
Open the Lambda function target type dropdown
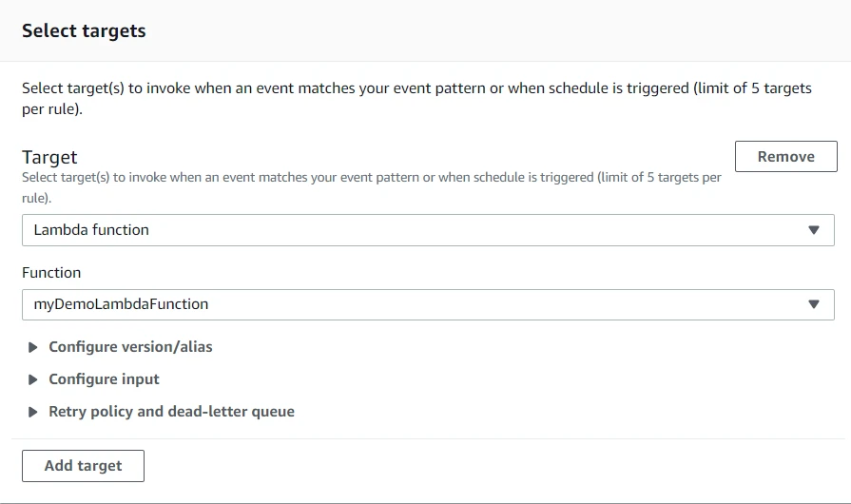click(428, 230)
